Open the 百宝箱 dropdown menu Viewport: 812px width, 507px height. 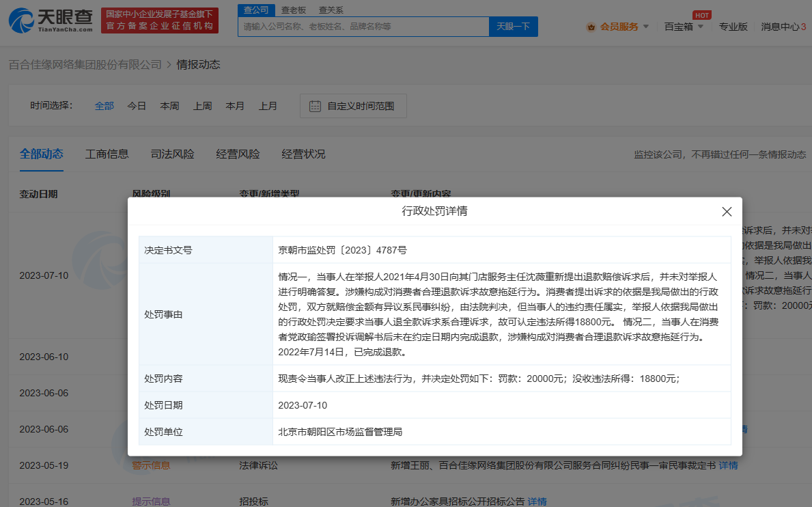[683, 27]
